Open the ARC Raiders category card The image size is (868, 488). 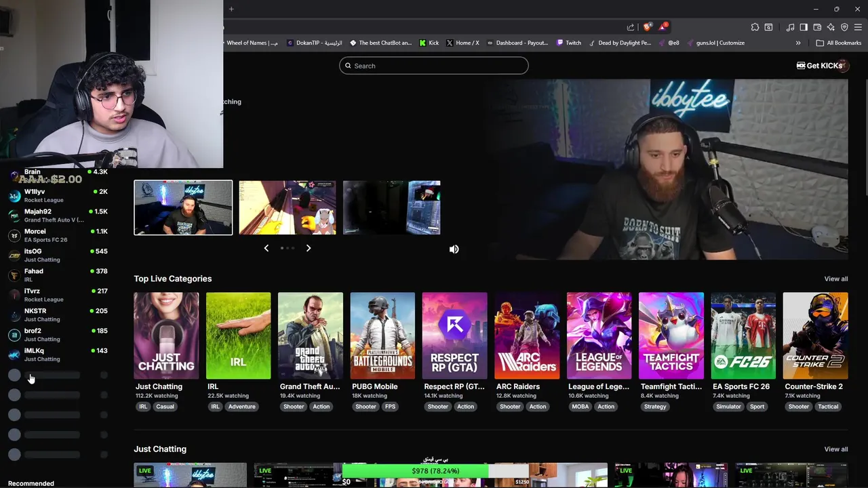527,335
